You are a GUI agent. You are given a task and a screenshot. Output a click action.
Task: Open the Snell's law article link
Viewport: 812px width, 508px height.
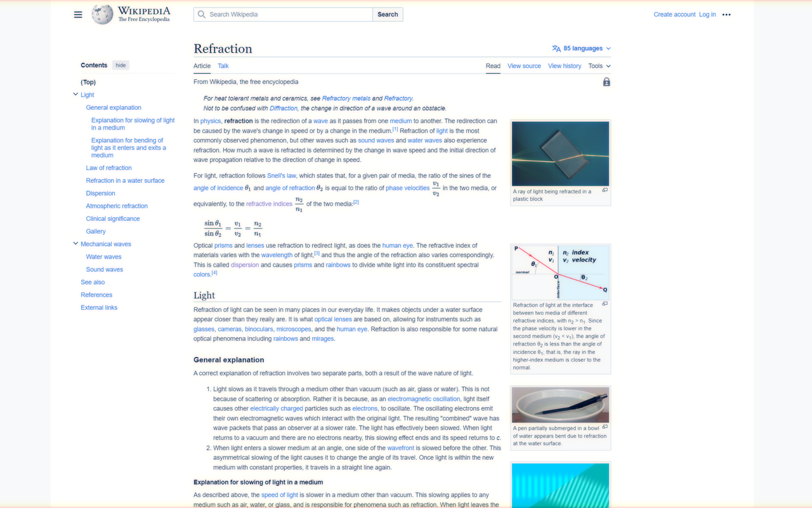tap(282, 175)
